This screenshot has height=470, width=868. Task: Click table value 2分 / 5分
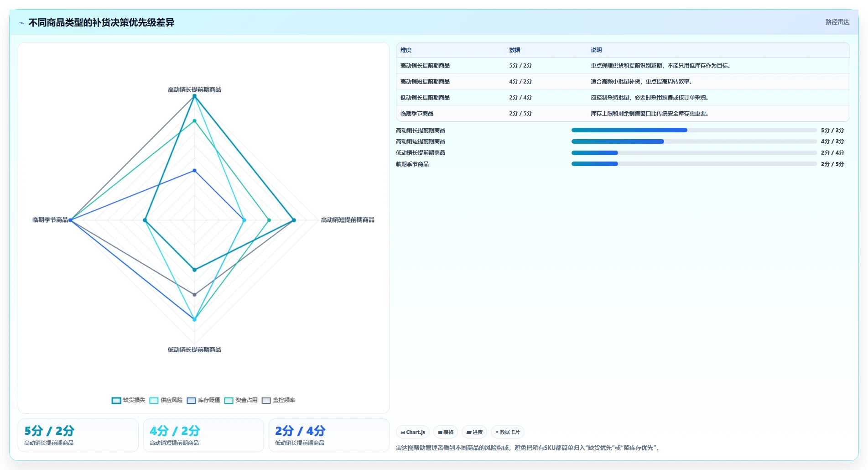(x=520, y=114)
